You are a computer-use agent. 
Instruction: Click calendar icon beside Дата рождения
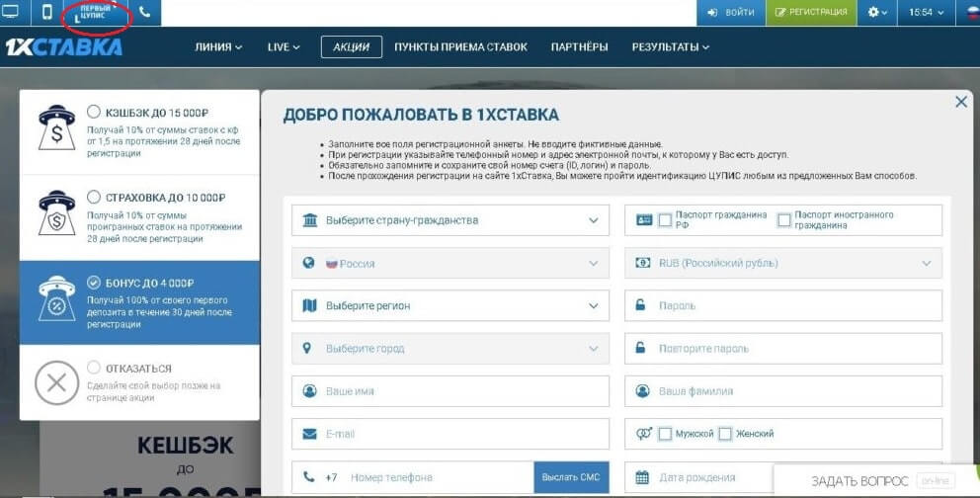[642, 477]
